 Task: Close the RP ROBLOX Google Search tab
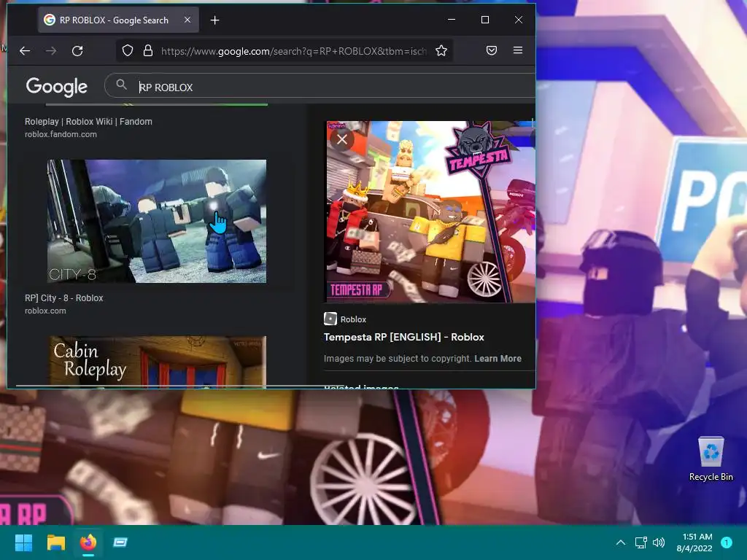187,20
